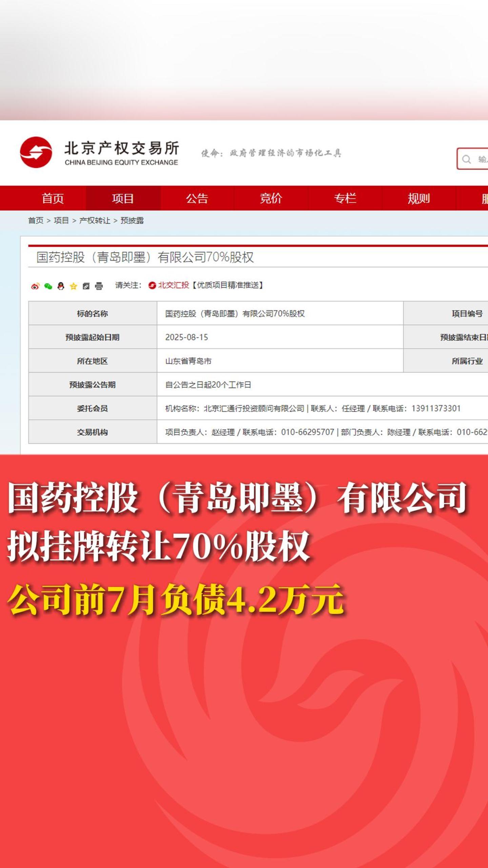Image resolution: width=488 pixels, height=868 pixels.
Task: Click the 交易机构 contact row with 赵经理
Action: tap(322, 432)
